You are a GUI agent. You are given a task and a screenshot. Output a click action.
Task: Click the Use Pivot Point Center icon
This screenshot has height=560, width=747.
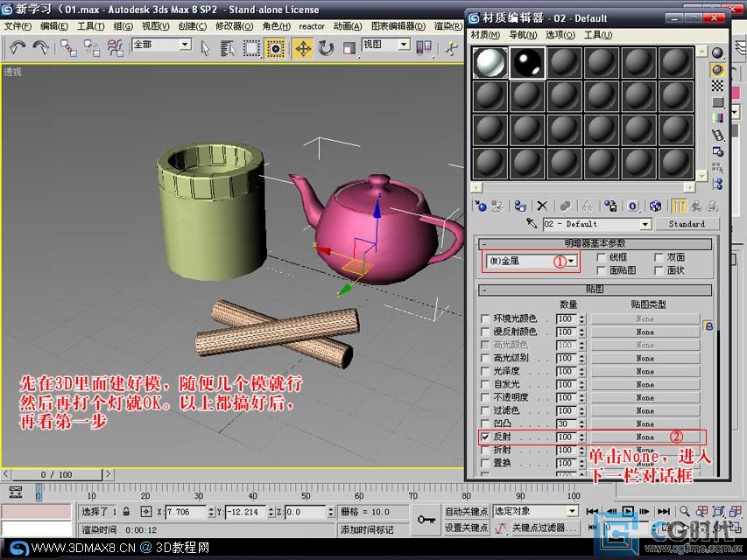[424, 47]
